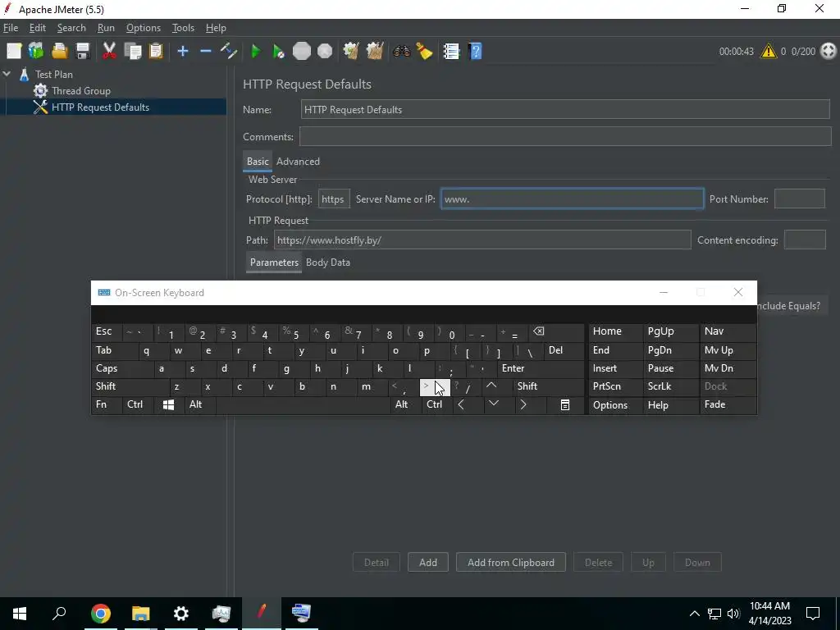Click the Options key on On-Screen Keyboard

pos(615,404)
